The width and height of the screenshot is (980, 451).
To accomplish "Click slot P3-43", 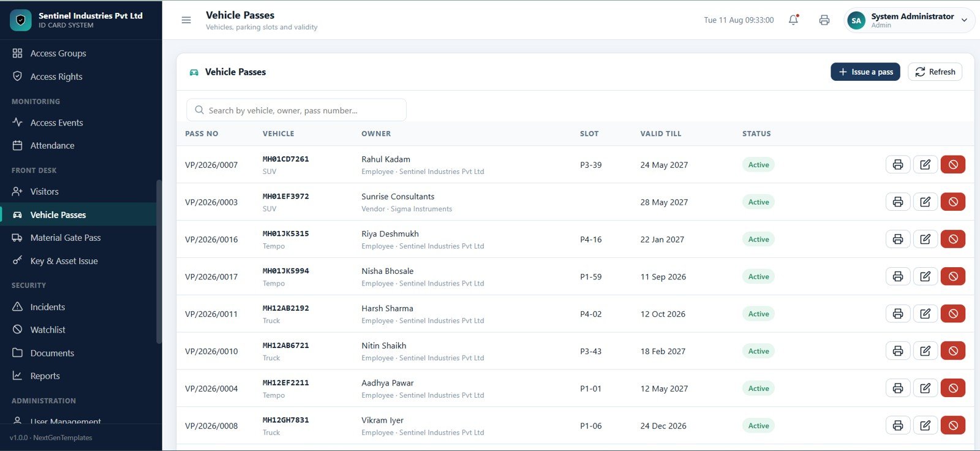I will [x=591, y=352].
